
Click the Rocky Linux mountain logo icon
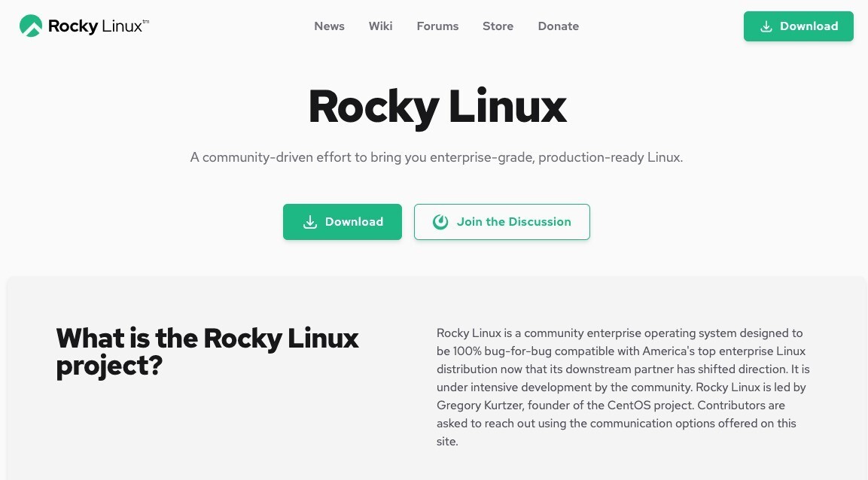click(31, 26)
